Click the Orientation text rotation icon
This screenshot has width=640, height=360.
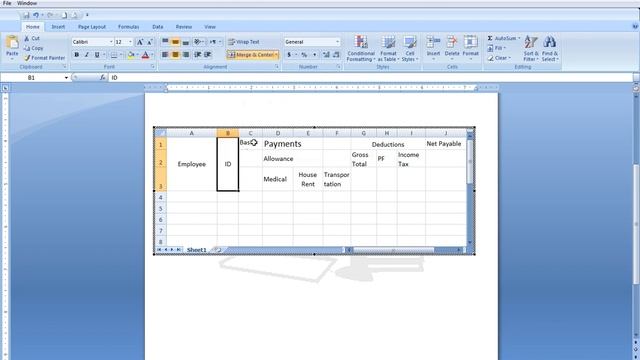pos(197,42)
